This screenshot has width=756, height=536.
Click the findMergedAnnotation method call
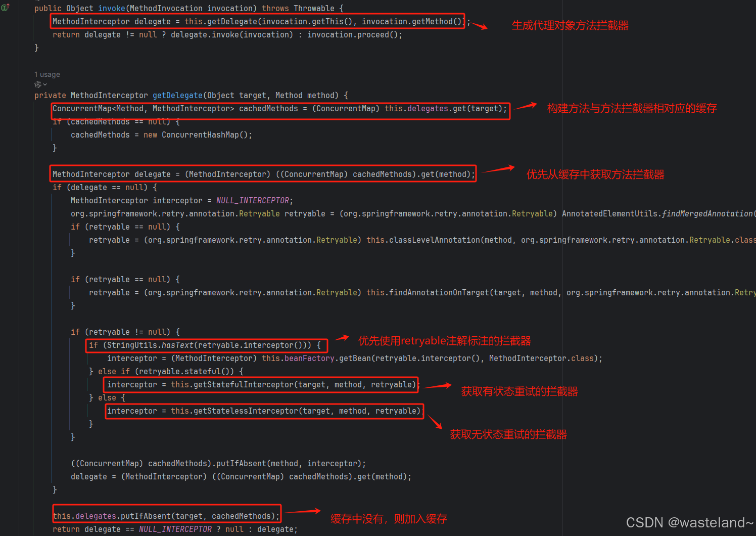click(706, 213)
